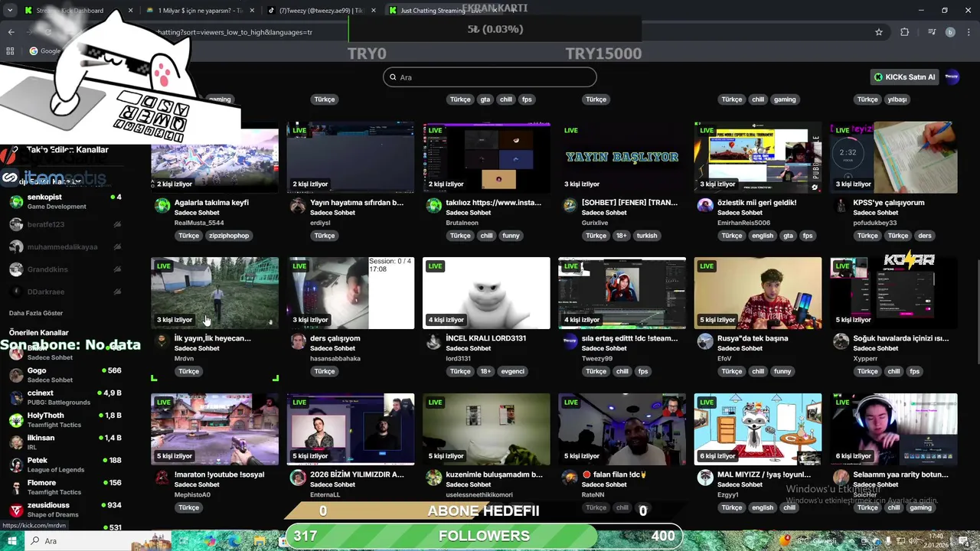This screenshot has height=551, width=980.
Task: Open Gogo in recommended channels
Action: pos(65,375)
